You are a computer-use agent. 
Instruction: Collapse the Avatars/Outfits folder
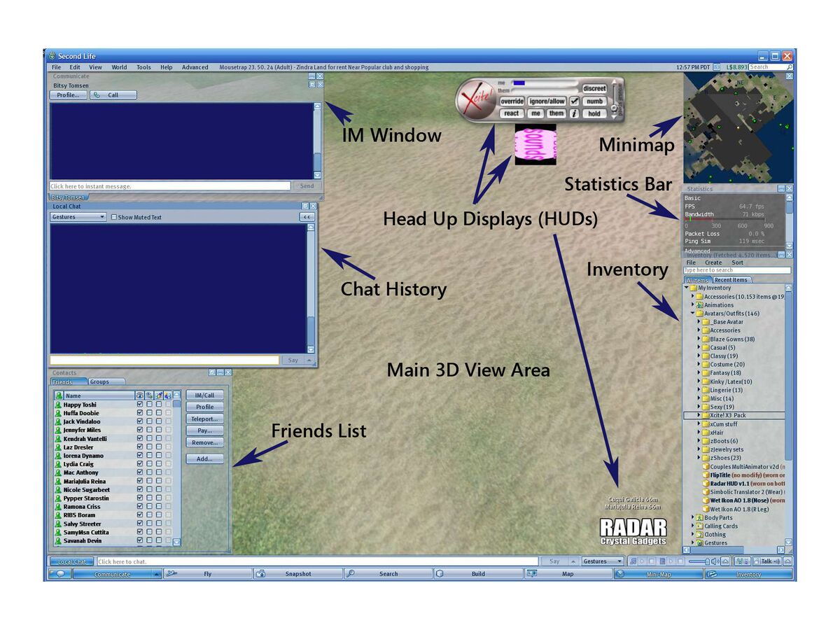[x=692, y=313]
